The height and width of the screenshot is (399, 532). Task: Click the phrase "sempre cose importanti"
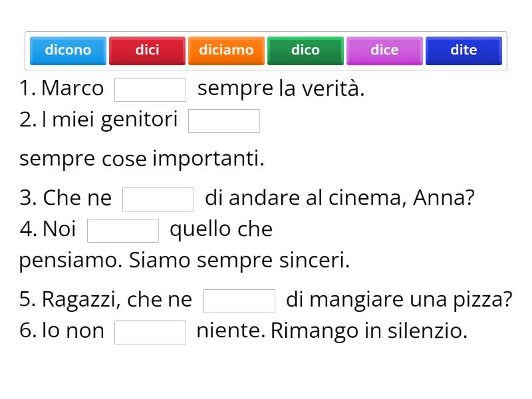(142, 158)
